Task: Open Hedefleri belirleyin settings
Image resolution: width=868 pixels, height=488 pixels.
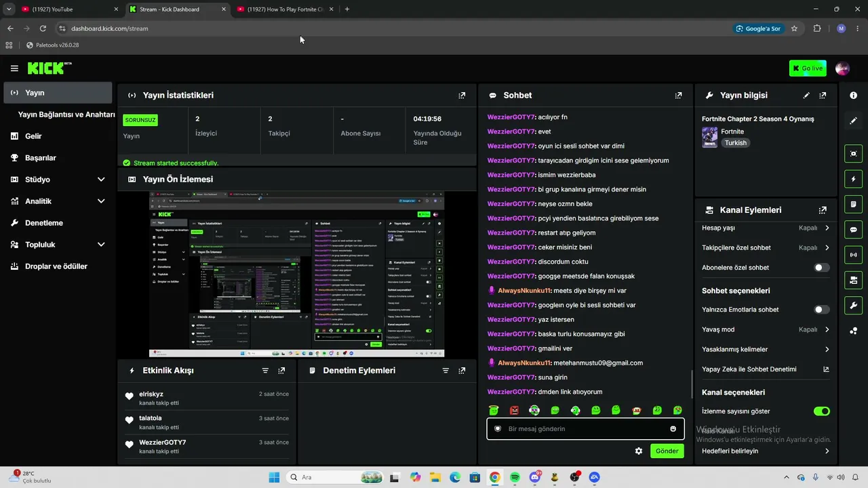Action: coord(766,451)
